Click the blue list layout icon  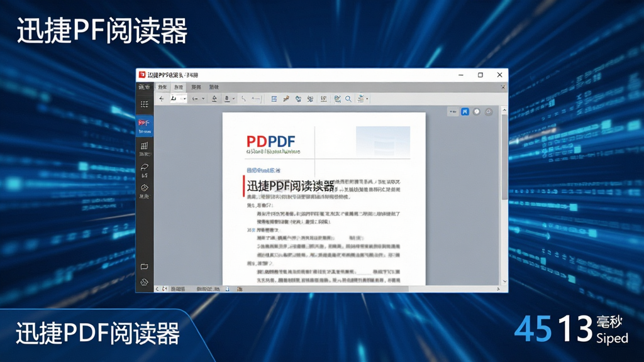pos(274,99)
